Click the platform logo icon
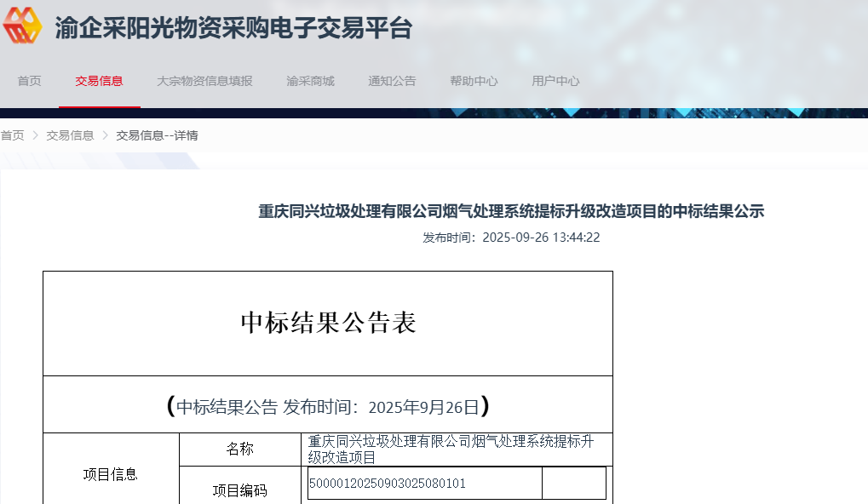 coord(23,27)
